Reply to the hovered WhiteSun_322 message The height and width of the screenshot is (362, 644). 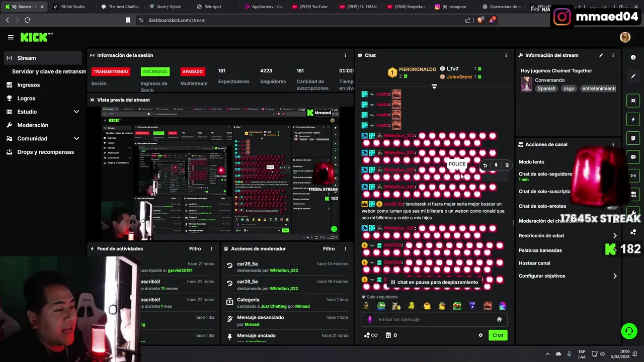485,165
